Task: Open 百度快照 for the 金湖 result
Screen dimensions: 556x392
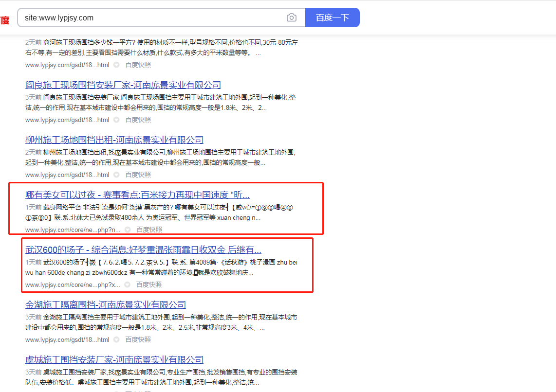Action: pyautogui.click(x=138, y=340)
